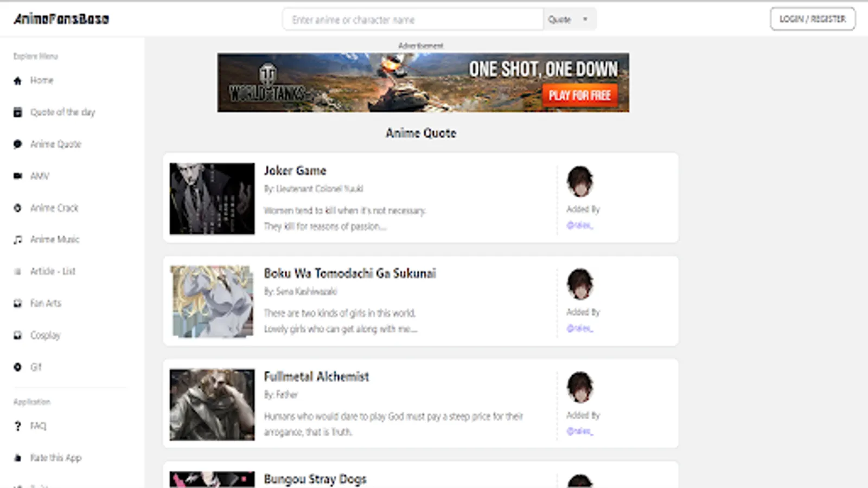Go to the Fan Arts section
The height and width of the screenshot is (488, 868).
tap(46, 303)
